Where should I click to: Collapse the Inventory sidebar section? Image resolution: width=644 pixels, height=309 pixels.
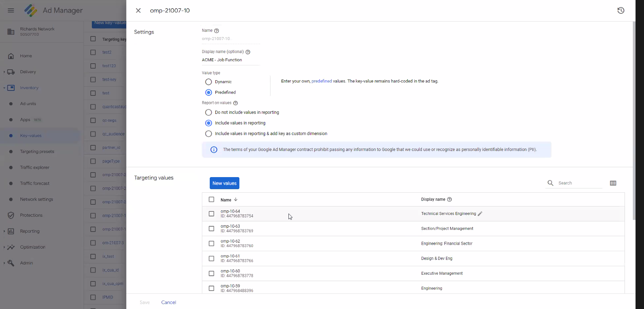[x=4, y=88]
